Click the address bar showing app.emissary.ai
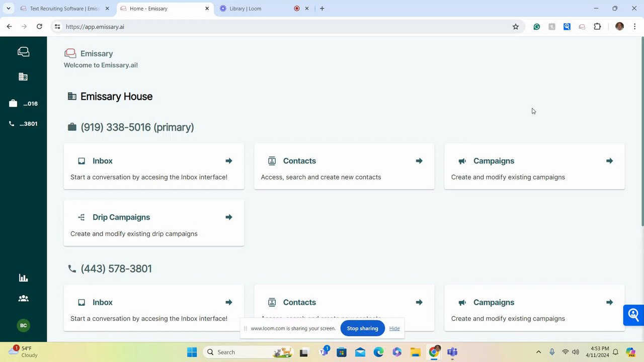 pos(287,27)
